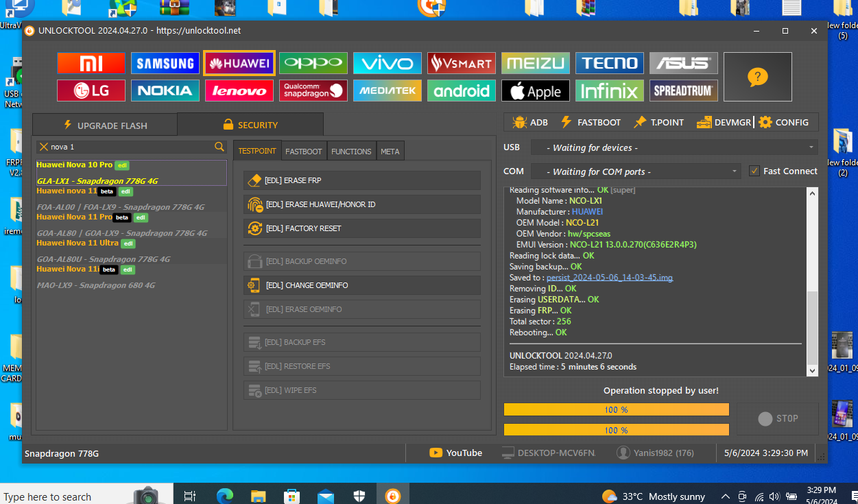Switch to the UPGRADE FLASH tab
Viewport: 858px width, 504px height.
tap(105, 125)
